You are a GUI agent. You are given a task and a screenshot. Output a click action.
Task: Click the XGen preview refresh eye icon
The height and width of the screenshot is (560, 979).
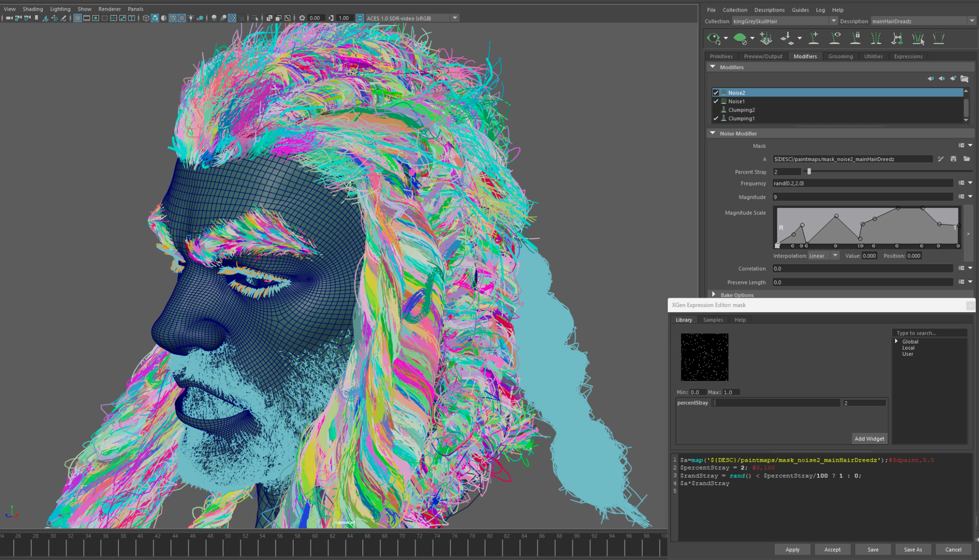(x=714, y=38)
